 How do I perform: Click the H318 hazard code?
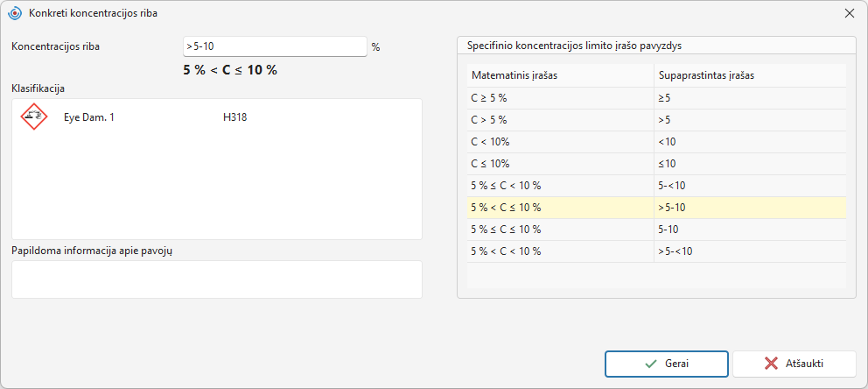(235, 117)
